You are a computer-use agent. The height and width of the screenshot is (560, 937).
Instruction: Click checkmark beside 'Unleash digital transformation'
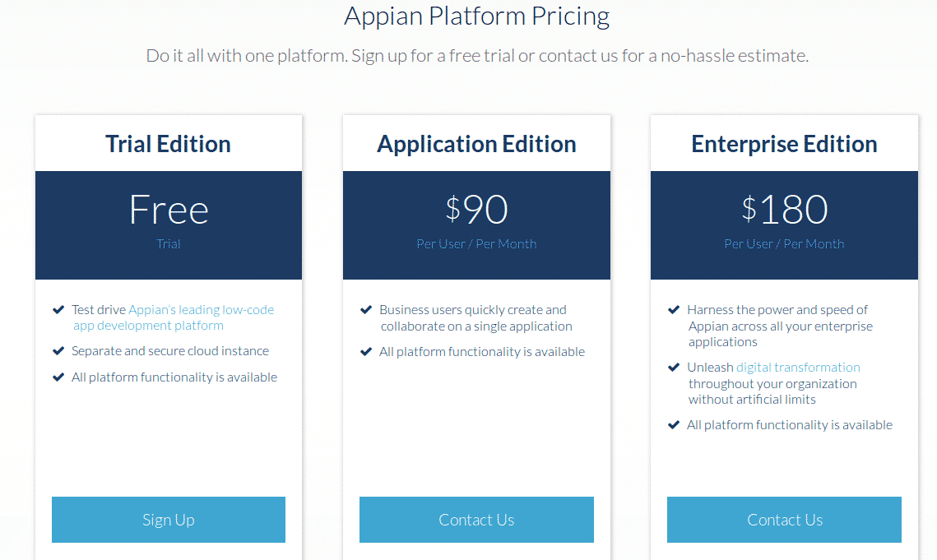click(674, 367)
